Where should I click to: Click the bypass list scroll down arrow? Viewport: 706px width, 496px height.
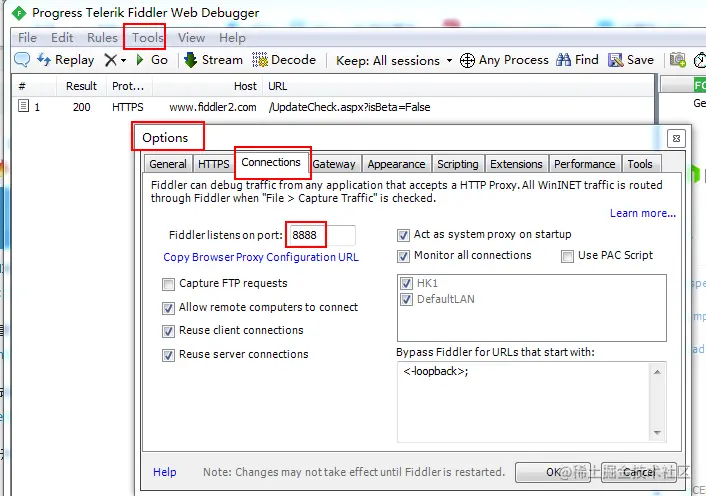click(x=657, y=433)
